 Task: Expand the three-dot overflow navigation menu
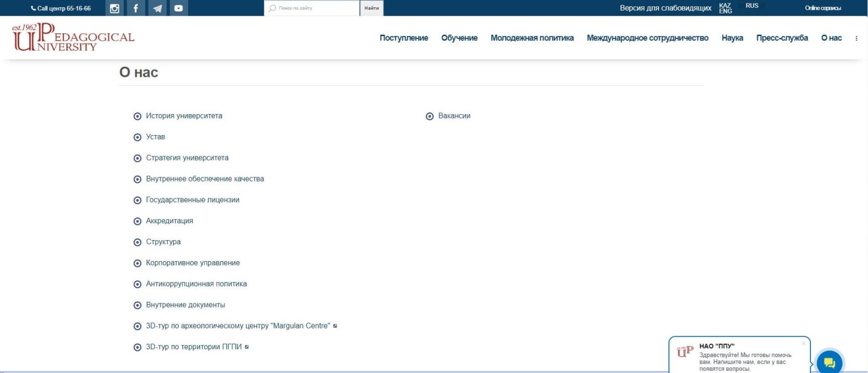[857, 38]
